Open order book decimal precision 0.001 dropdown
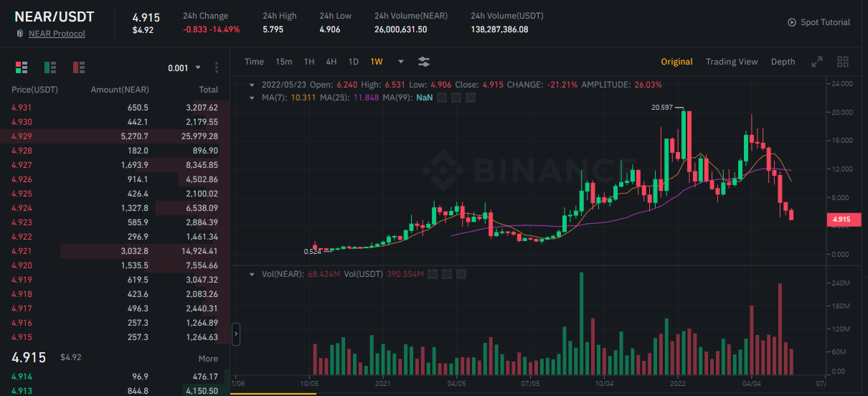Image resolution: width=868 pixels, height=396 pixels. click(x=183, y=68)
